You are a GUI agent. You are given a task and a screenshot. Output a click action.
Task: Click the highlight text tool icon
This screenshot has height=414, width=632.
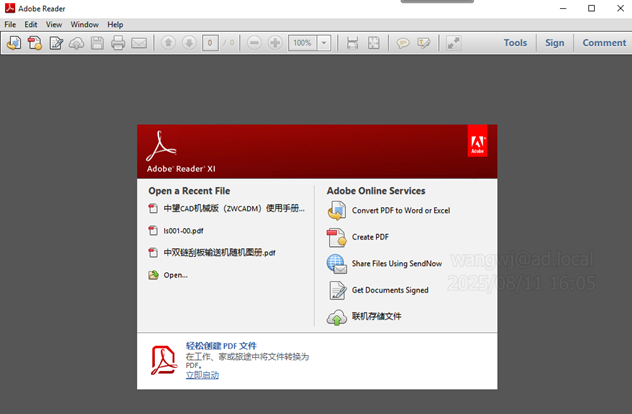click(x=424, y=43)
